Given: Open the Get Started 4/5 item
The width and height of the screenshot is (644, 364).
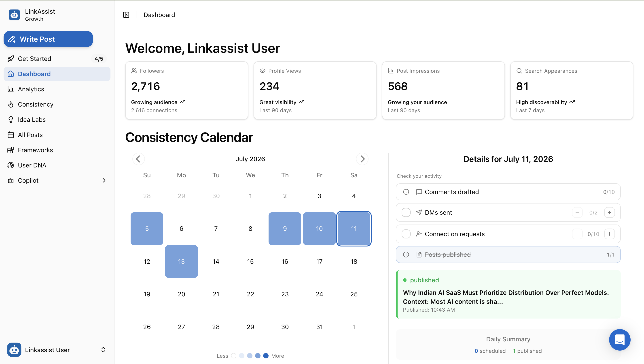Looking at the screenshot, I should [x=57, y=59].
